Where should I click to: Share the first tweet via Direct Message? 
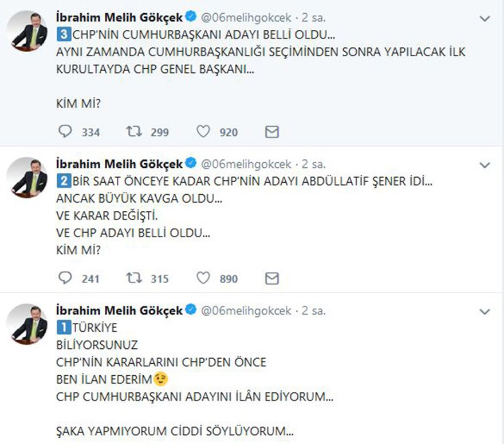point(271,131)
